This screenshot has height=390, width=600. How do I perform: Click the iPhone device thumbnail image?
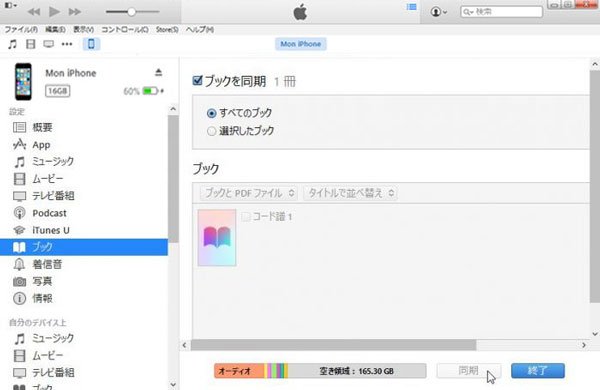[x=23, y=82]
